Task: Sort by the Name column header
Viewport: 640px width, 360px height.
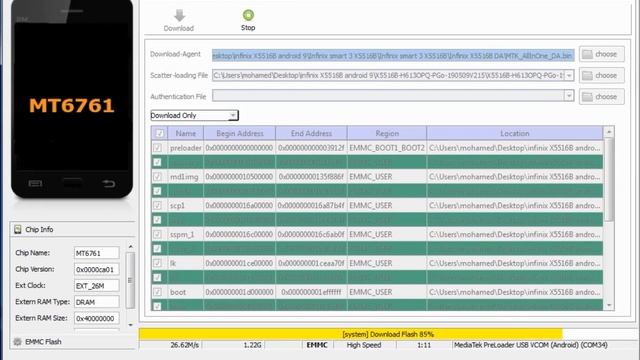Action: pos(186,133)
